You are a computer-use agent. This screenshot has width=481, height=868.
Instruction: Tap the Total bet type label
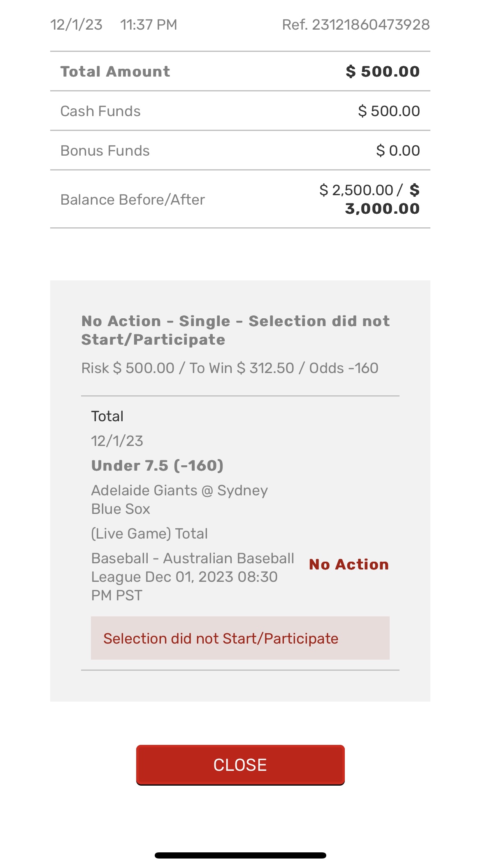pos(107,416)
